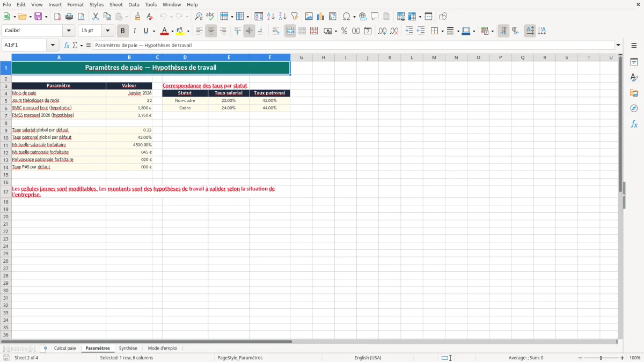Toggle Align Right

coord(223,31)
